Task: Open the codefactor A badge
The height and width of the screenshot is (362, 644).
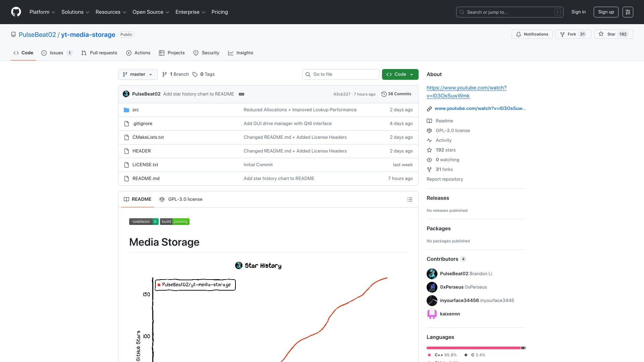Action: coord(144,222)
